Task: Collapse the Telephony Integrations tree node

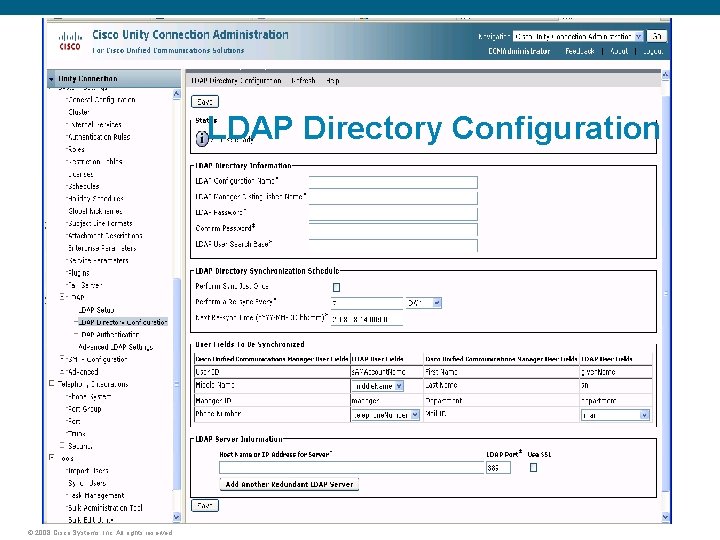Action: pos(51,383)
